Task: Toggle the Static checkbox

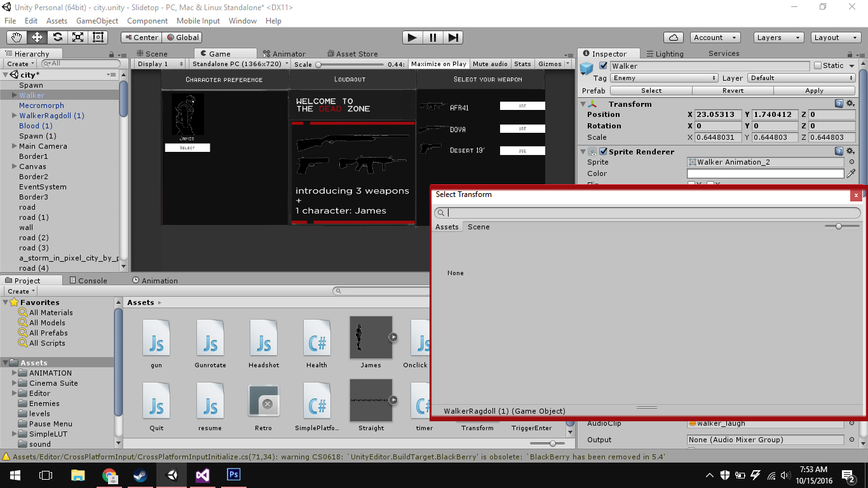Action: point(818,65)
